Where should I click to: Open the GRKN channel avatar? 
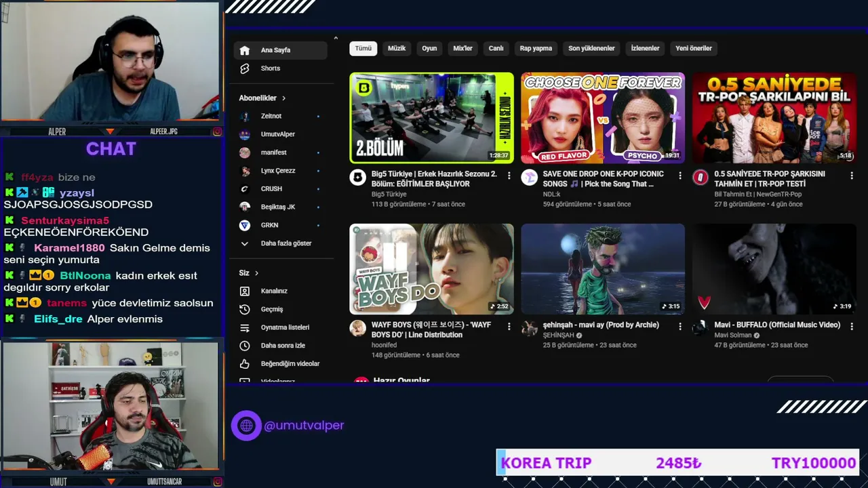(245, 225)
